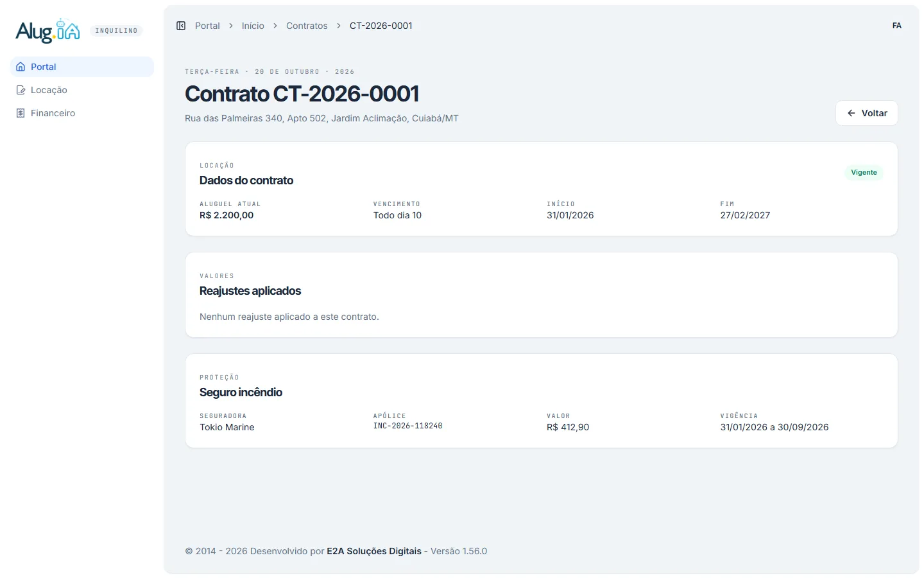The width and height of the screenshot is (924, 578).
Task: Click E2A Soluções Digitais in the footer
Action: pyautogui.click(x=374, y=551)
